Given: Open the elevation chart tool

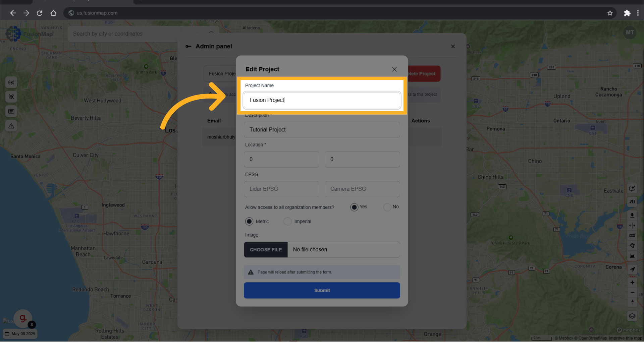Looking at the screenshot, I should [632, 256].
